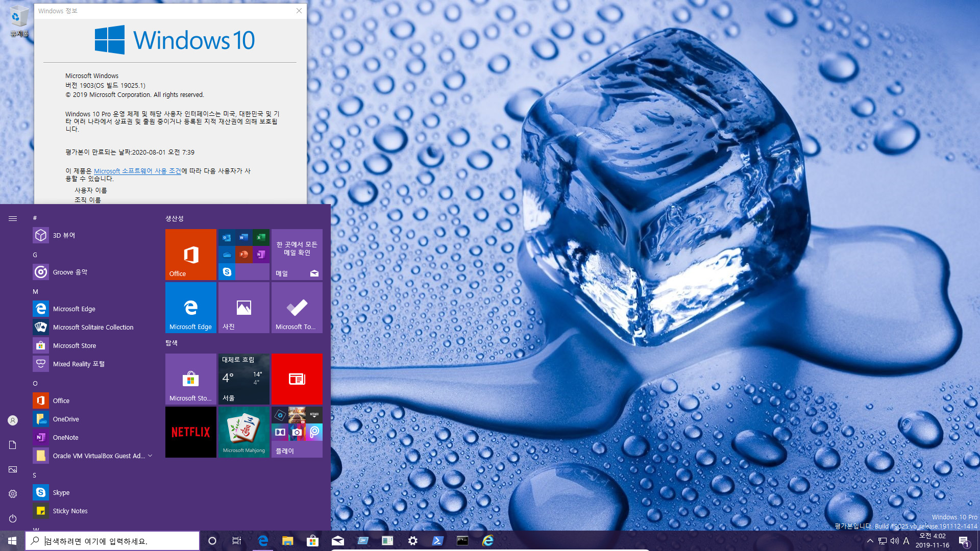Image resolution: width=980 pixels, height=551 pixels.
Task: Open the red news tile
Action: [x=297, y=379]
